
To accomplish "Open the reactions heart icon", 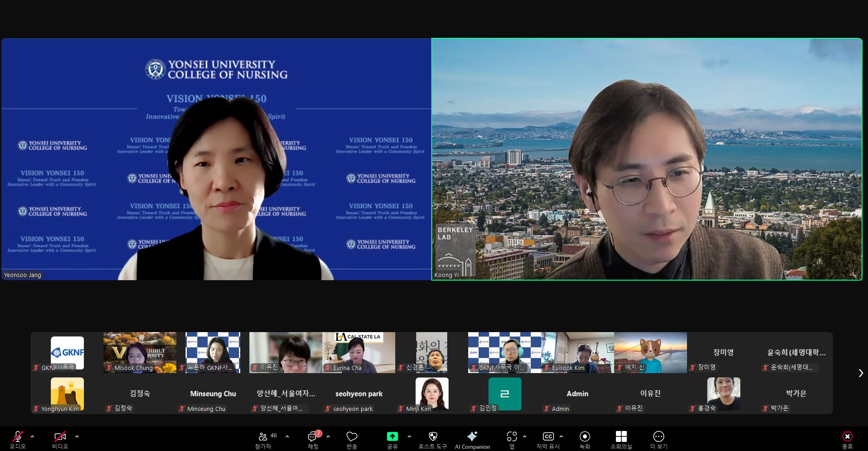I will 351,439.
